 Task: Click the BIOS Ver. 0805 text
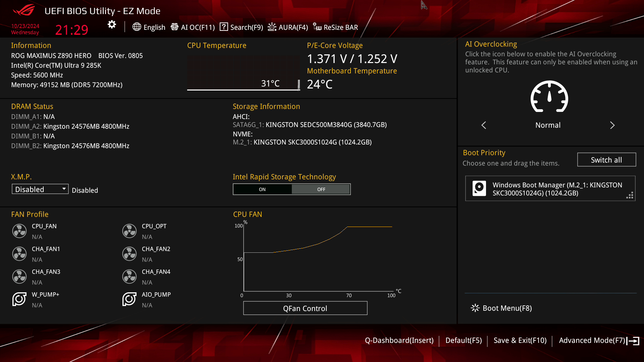(x=120, y=56)
